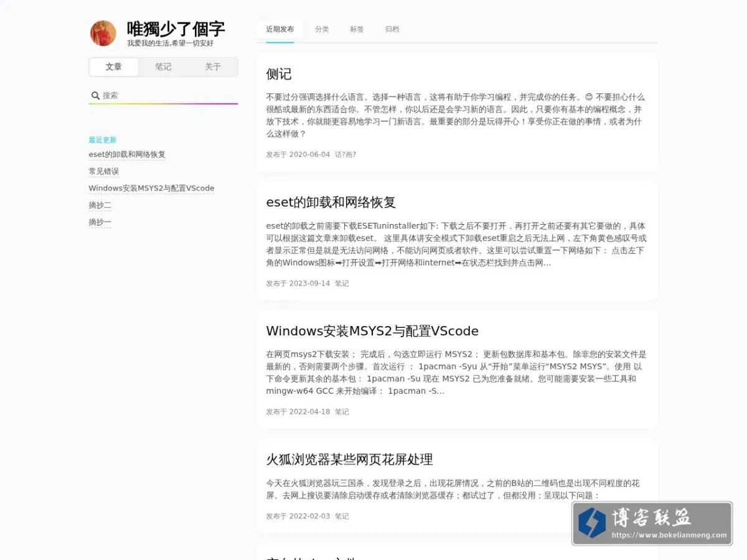
Task: Open article 火狐浏览器某些网页花屏处理
Action: [x=349, y=460]
